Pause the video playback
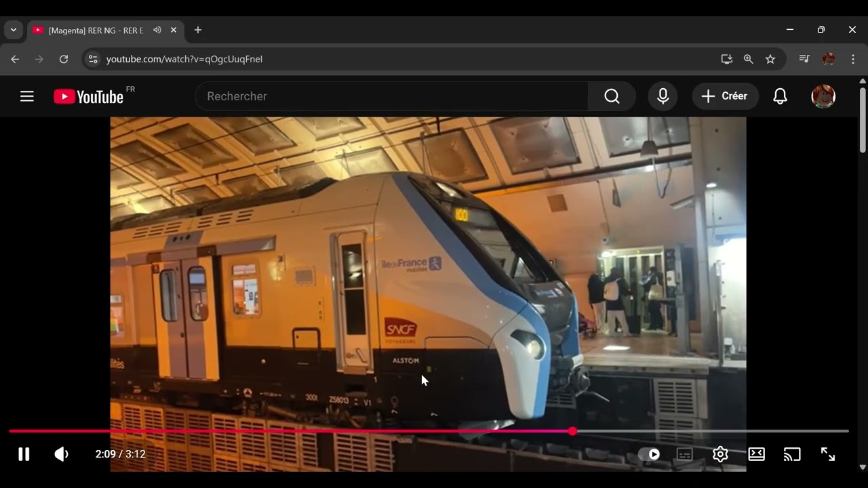The width and height of the screenshot is (868, 488). (24, 454)
